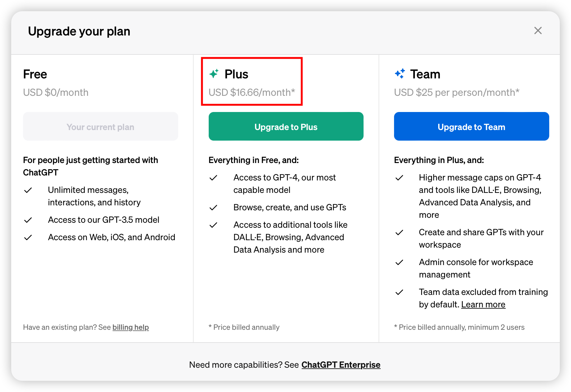571x392 pixels.
Task: Open the ChatGPT Enterprise link
Action: coord(341,365)
